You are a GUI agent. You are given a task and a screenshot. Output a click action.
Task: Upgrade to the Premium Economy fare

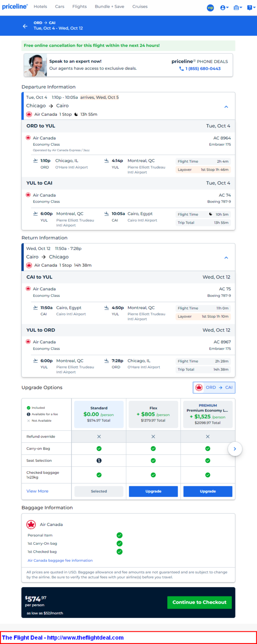coord(208,491)
